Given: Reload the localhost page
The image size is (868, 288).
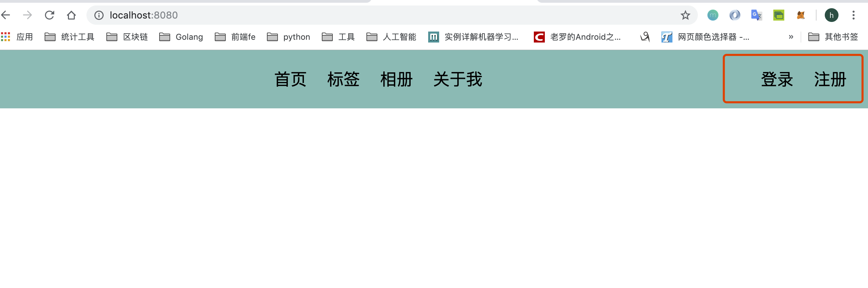Looking at the screenshot, I should [x=50, y=15].
